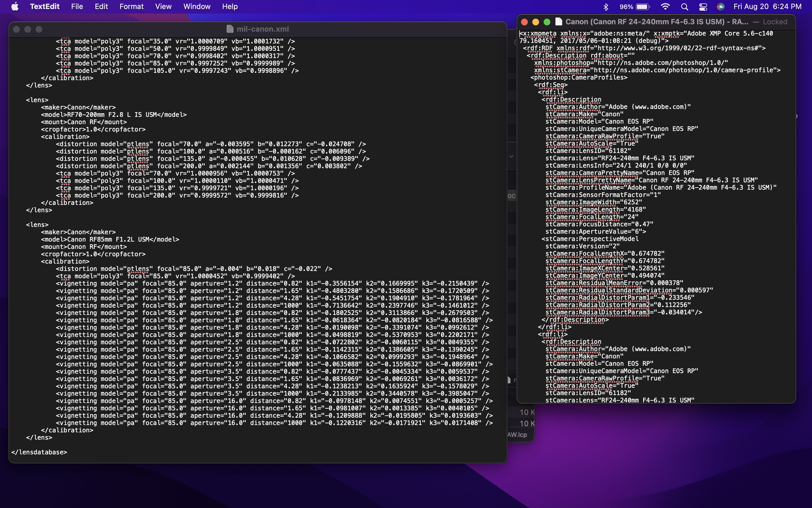Click the stCamera:RadialDistortParam1 line
This screenshot has width=812, height=508.
click(x=620, y=297)
